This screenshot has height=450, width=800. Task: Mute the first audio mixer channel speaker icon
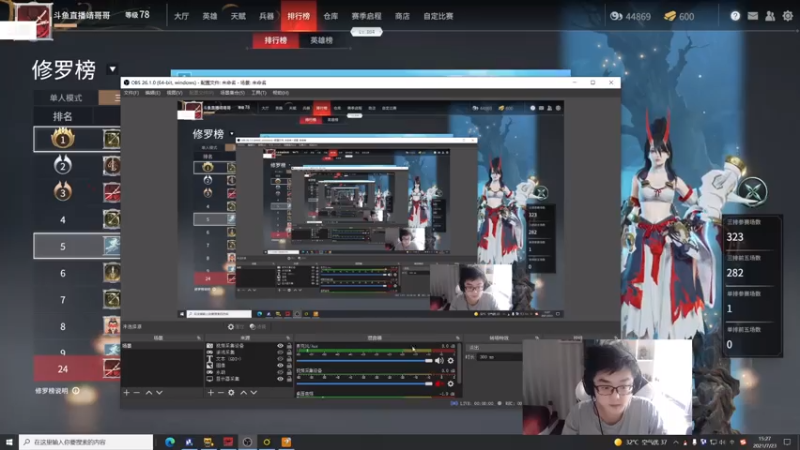coord(439,361)
